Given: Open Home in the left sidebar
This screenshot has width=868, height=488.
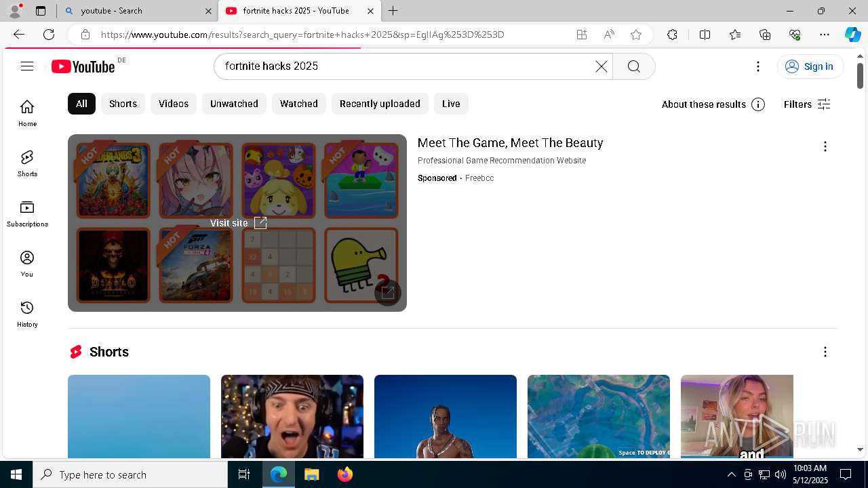Looking at the screenshot, I should tap(27, 113).
